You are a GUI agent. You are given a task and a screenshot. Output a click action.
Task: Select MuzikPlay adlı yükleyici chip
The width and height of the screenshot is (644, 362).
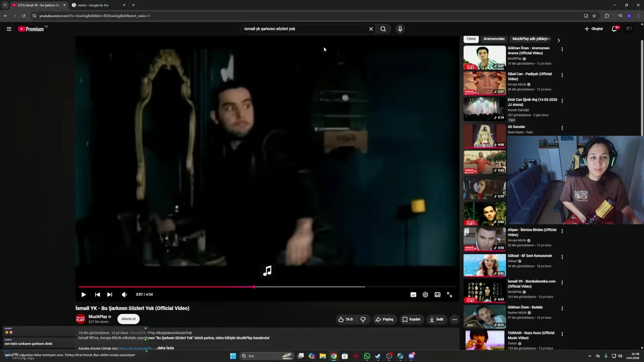[x=531, y=39]
